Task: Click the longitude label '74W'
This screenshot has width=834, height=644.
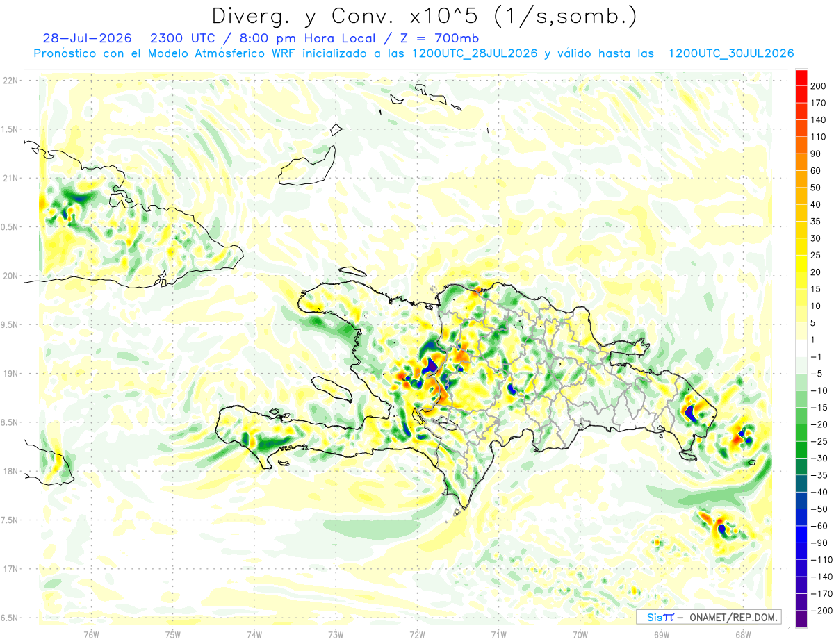Action: coord(254,634)
